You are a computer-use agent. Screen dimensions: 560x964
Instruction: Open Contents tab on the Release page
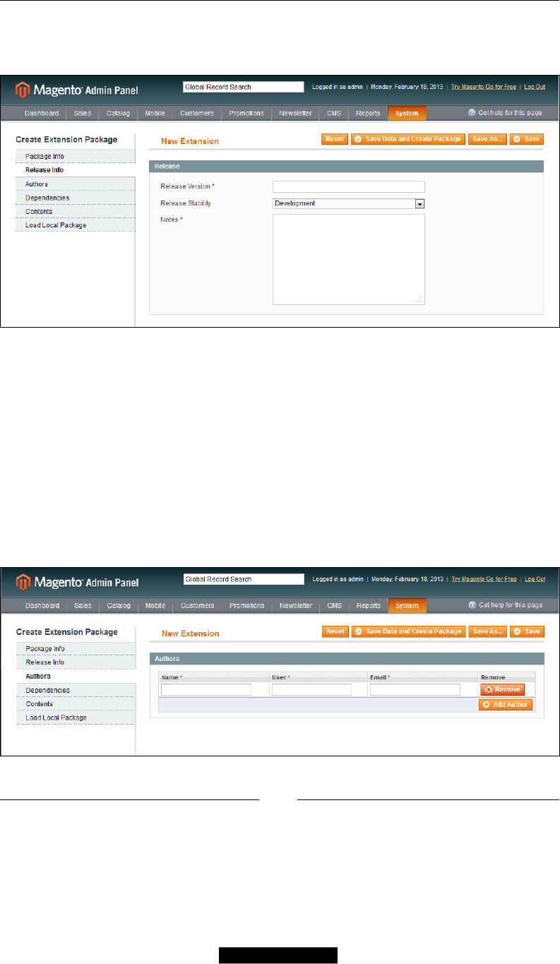[76, 211]
